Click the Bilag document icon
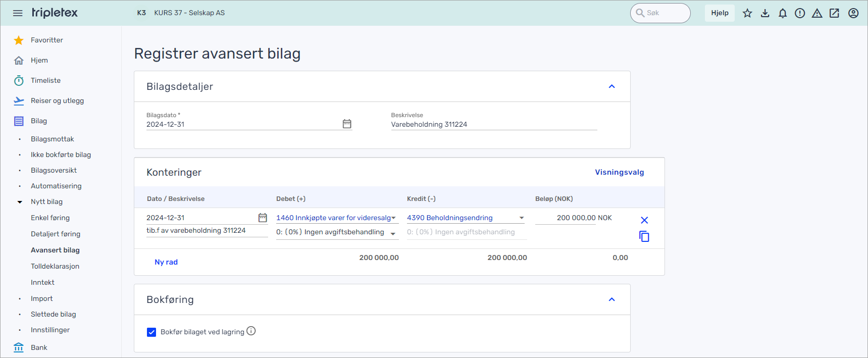The image size is (868, 358). [19, 121]
